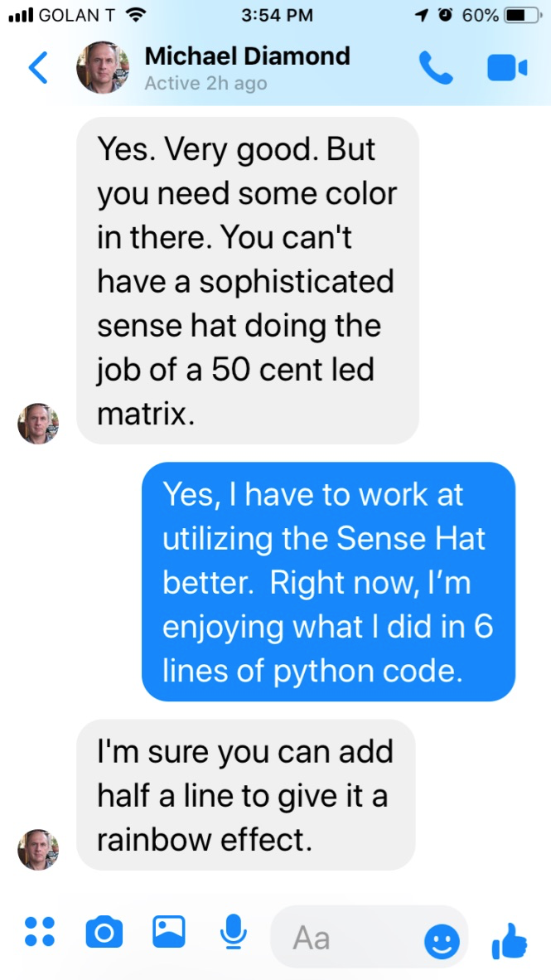Tap Michael Diamond's header profile picture

click(x=103, y=67)
